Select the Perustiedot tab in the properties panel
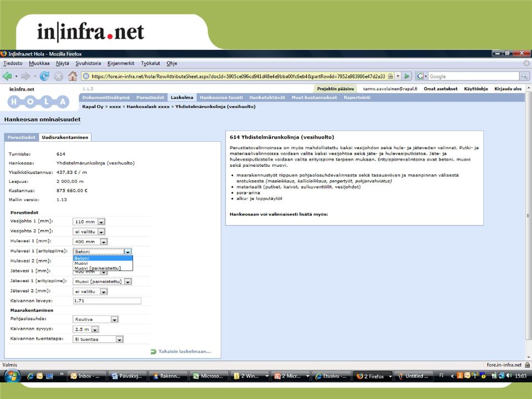Viewport: 532px width, 399px height. (22, 137)
